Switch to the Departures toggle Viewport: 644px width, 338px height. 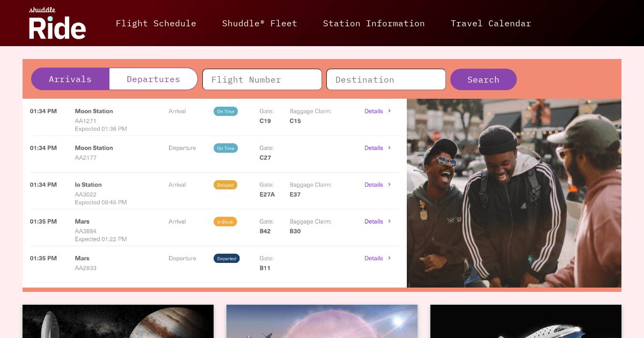pos(153,79)
